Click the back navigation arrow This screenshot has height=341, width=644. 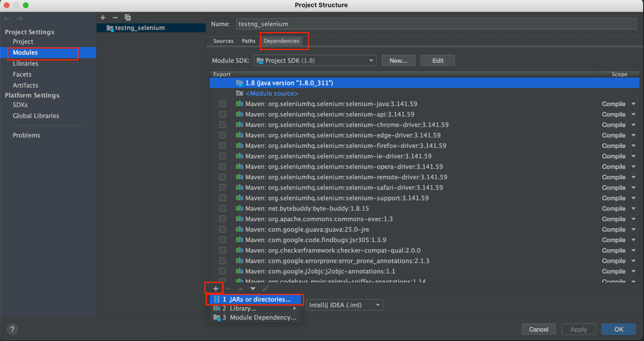[x=7, y=18]
